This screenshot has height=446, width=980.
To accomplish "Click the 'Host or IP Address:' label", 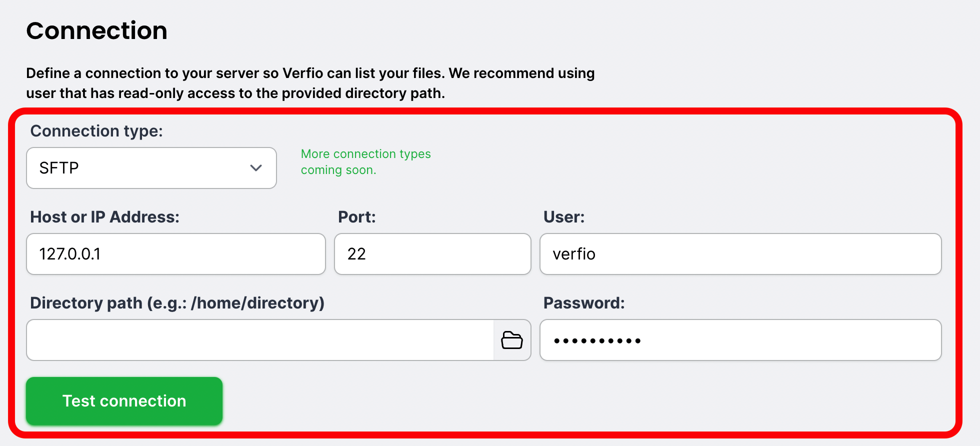I will click(x=105, y=217).
